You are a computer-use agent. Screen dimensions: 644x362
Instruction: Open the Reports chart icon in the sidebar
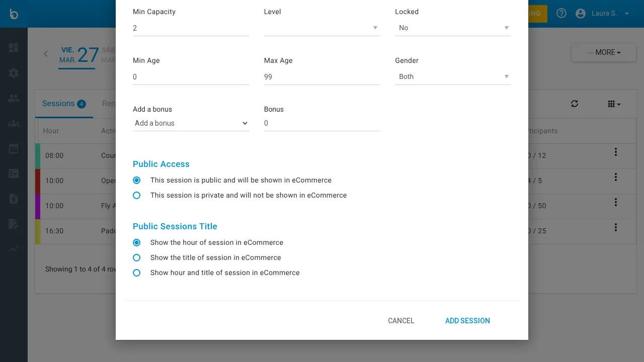pyautogui.click(x=14, y=249)
